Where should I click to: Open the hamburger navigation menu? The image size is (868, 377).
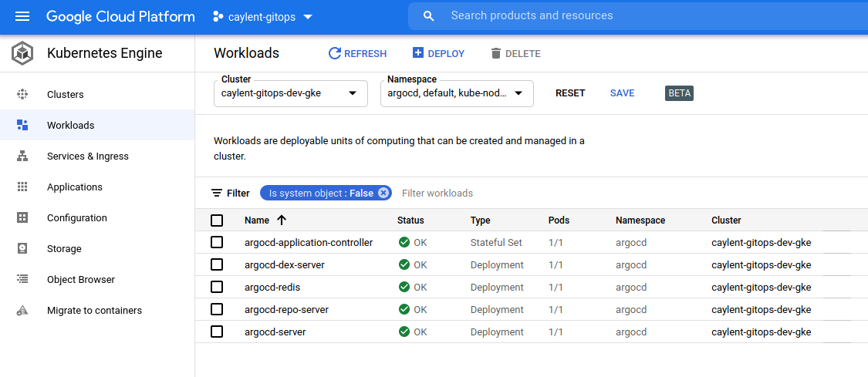pyautogui.click(x=22, y=16)
